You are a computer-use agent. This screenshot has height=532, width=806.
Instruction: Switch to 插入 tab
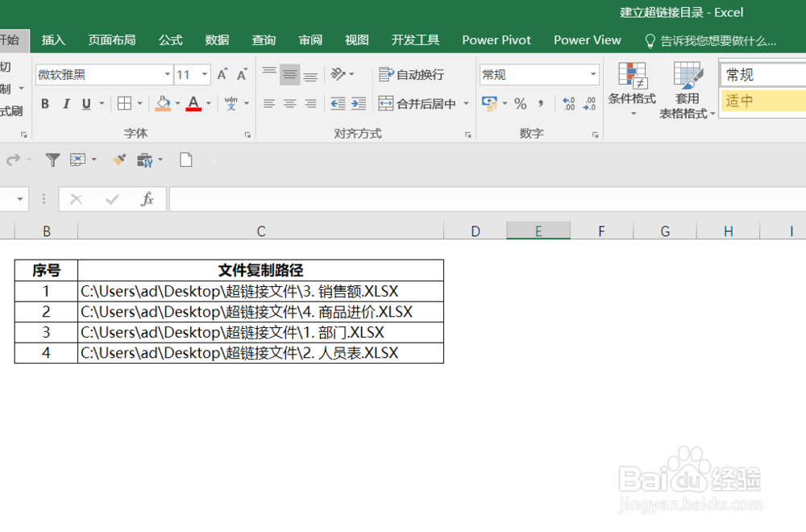click(53, 40)
